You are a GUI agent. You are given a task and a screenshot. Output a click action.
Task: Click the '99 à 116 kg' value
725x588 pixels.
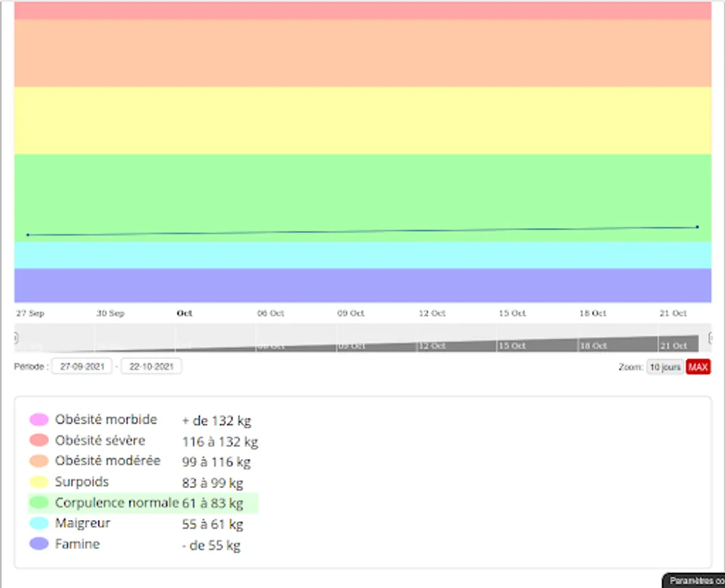pos(216,462)
